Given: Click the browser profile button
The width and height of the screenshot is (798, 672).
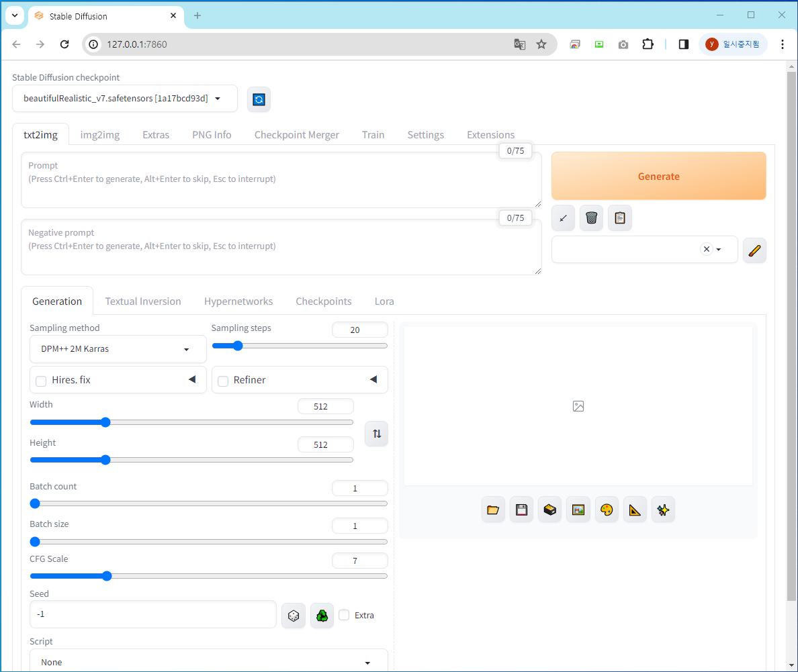Looking at the screenshot, I should tap(733, 44).
